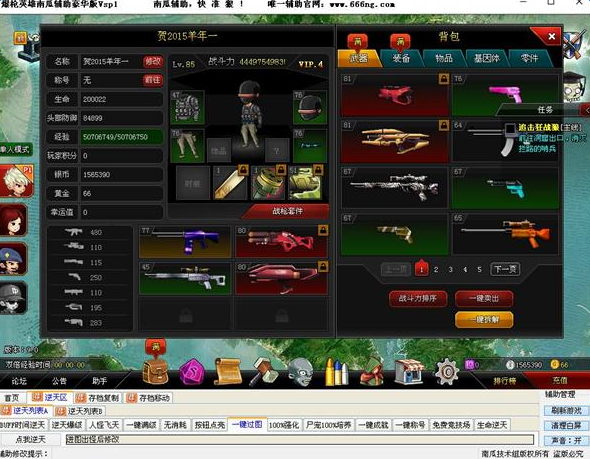Open the hammer forge icon
590x459 pixels.
263,372
